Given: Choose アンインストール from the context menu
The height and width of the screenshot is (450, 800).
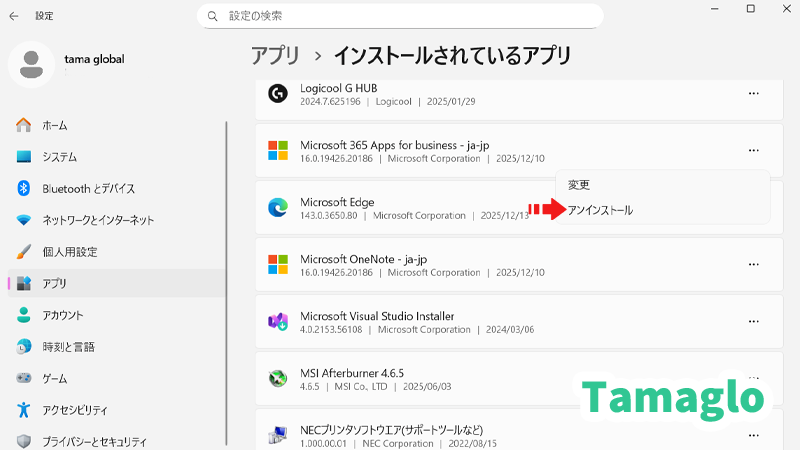Looking at the screenshot, I should tap(600, 210).
